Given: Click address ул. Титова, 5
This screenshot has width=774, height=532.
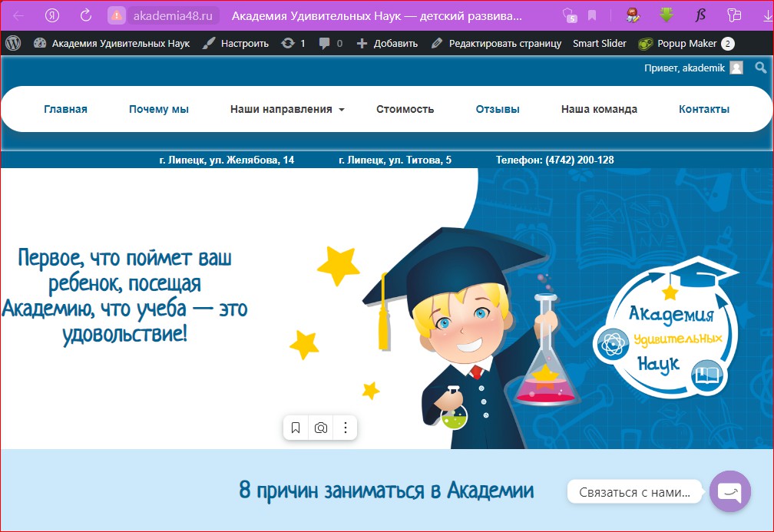Looking at the screenshot, I should pyautogui.click(x=395, y=160).
